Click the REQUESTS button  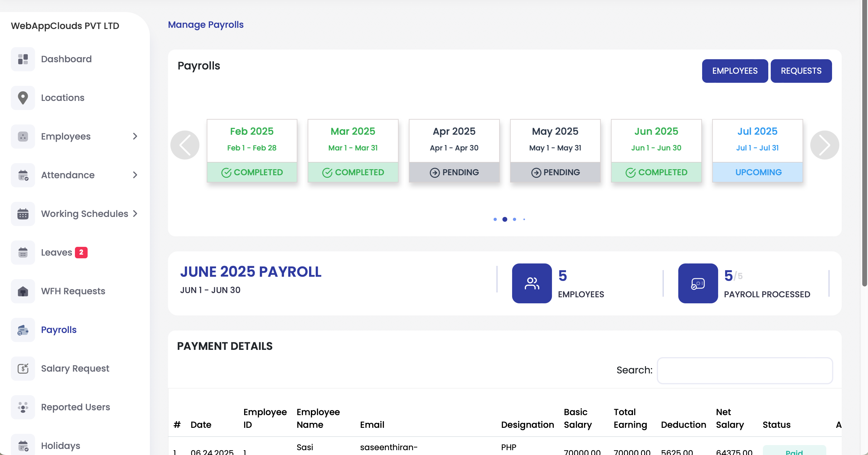tap(801, 71)
